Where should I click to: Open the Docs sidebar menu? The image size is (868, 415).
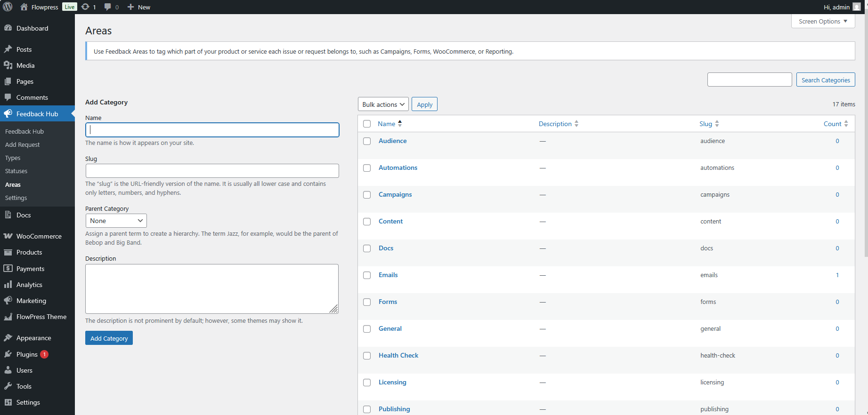click(37, 215)
